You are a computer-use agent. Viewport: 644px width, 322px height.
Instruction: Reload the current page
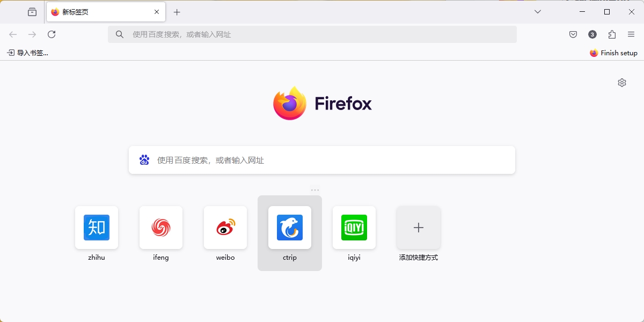[52, 34]
